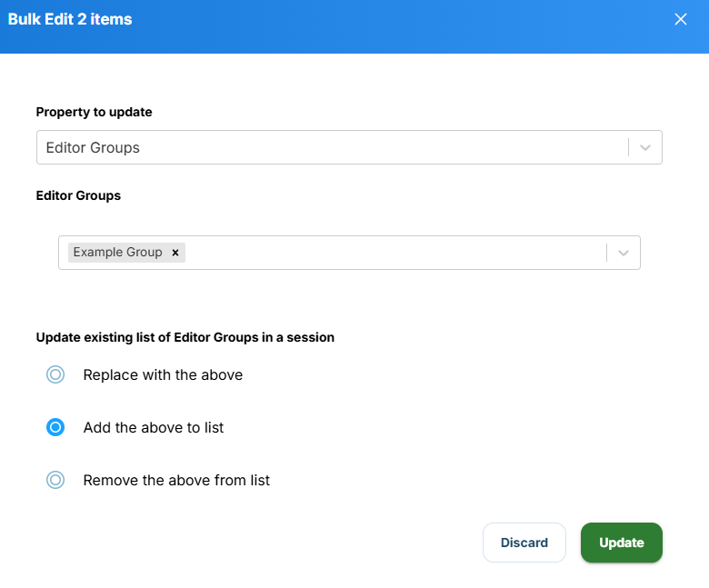The image size is (709, 588).
Task: Expand the Property to update chevron
Action: 645,147
